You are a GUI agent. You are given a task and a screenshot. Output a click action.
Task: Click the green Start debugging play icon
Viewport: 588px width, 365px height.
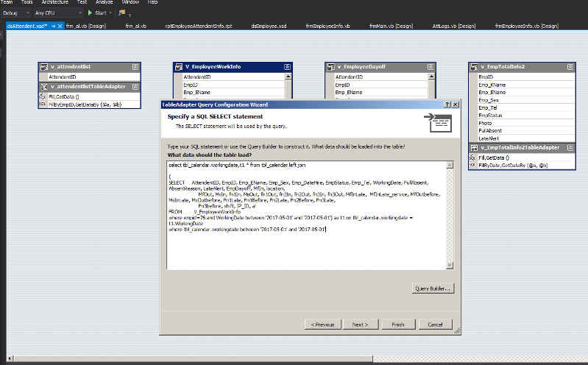[x=91, y=13]
